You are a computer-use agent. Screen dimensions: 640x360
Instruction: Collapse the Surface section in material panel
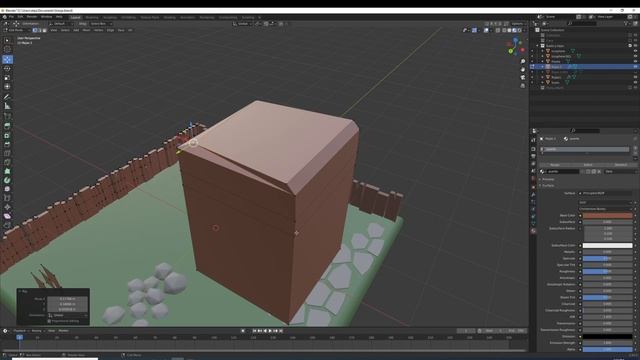[x=548, y=185]
